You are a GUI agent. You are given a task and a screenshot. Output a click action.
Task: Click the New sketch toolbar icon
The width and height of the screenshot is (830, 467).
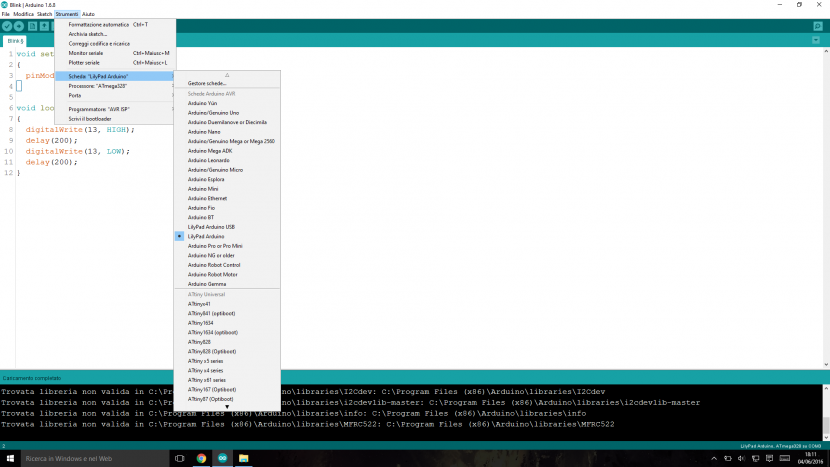(x=32, y=26)
